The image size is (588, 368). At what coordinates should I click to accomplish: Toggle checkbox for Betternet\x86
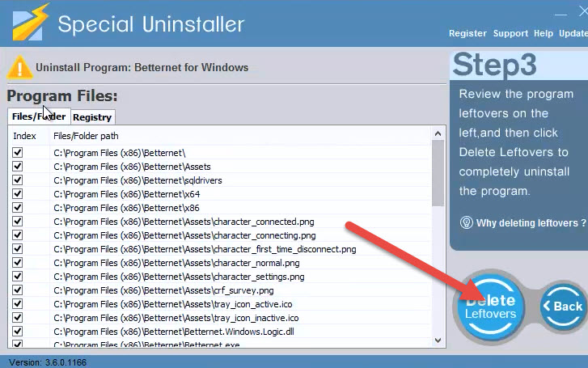tap(17, 207)
